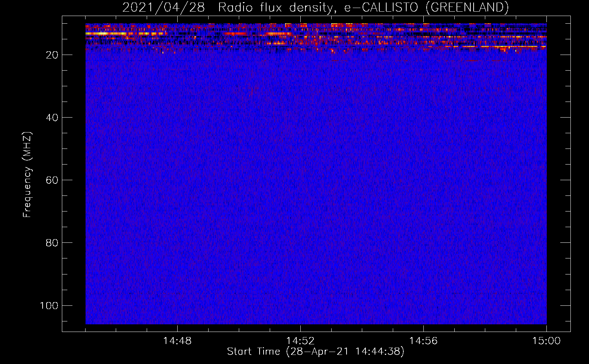
Task: Click the 'Start Time (28-Apr-21 14:44:38)' label
Action: (x=316, y=352)
